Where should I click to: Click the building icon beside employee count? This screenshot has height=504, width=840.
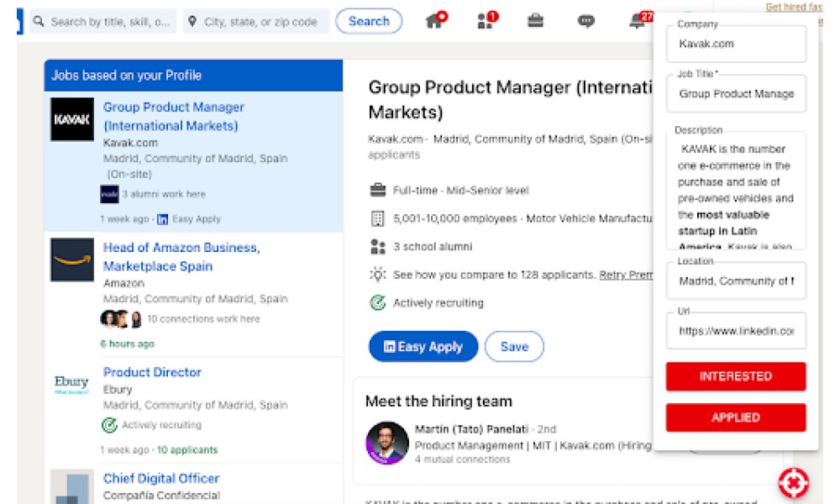click(x=378, y=218)
